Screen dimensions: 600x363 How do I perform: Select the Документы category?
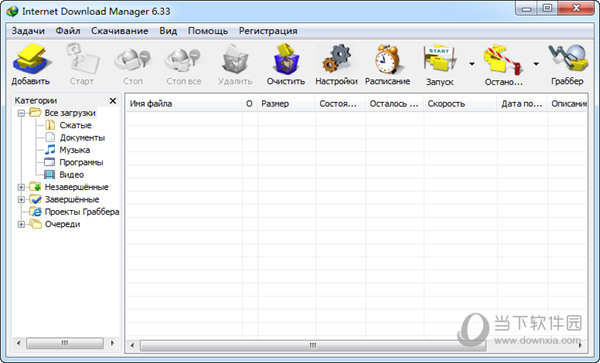(82, 138)
